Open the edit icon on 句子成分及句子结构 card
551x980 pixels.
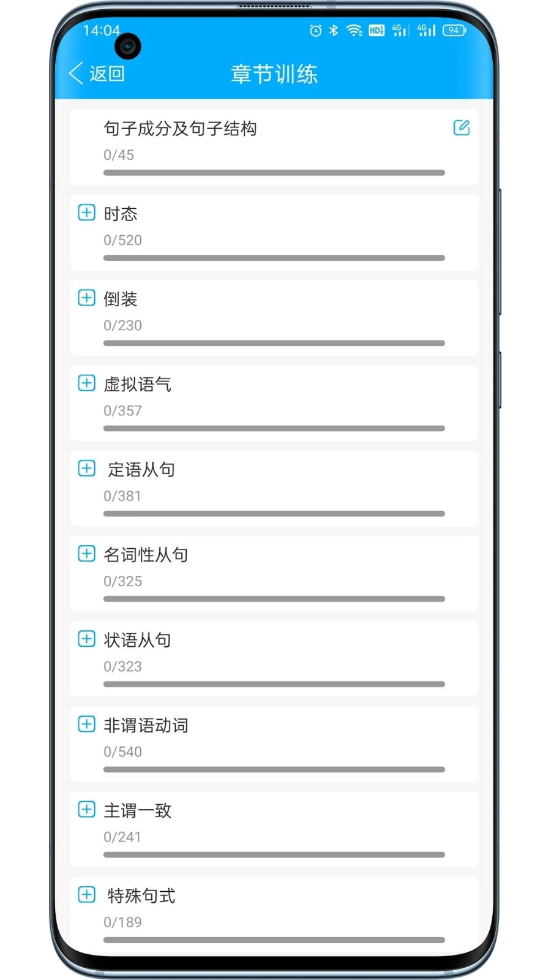click(461, 127)
